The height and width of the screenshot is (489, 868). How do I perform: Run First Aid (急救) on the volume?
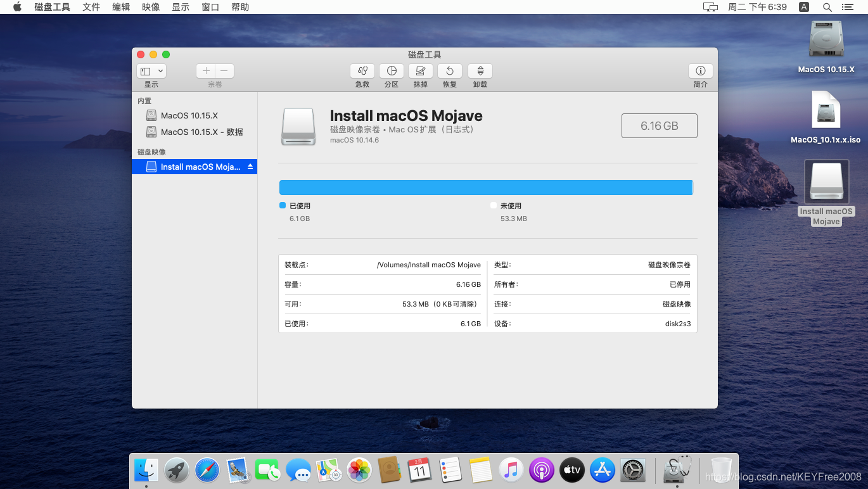click(x=362, y=71)
